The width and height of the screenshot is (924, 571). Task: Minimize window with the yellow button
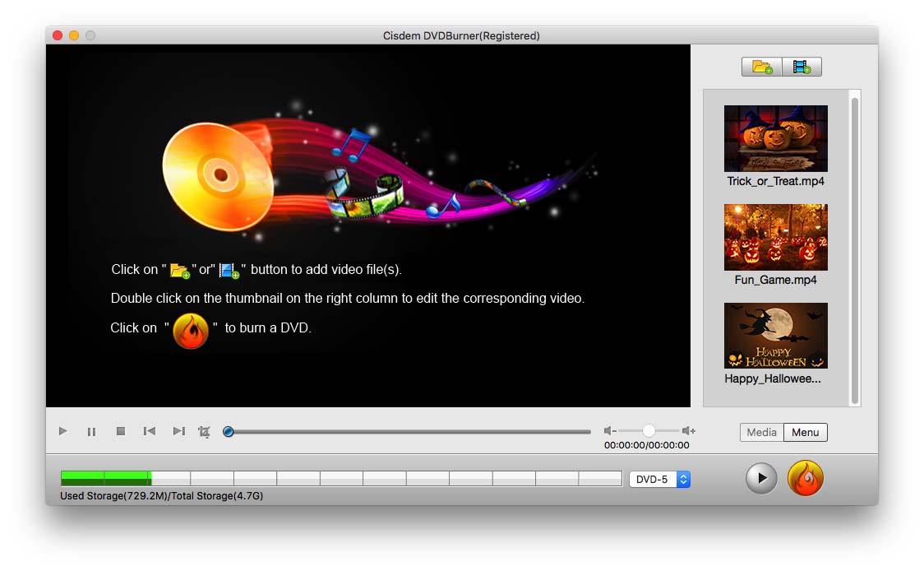74,35
